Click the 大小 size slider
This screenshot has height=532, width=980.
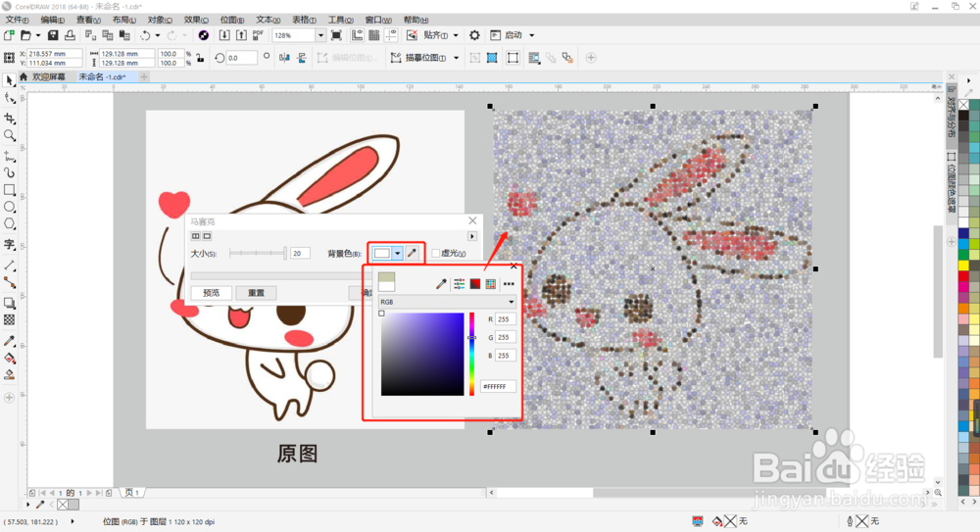pyautogui.click(x=258, y=253)
